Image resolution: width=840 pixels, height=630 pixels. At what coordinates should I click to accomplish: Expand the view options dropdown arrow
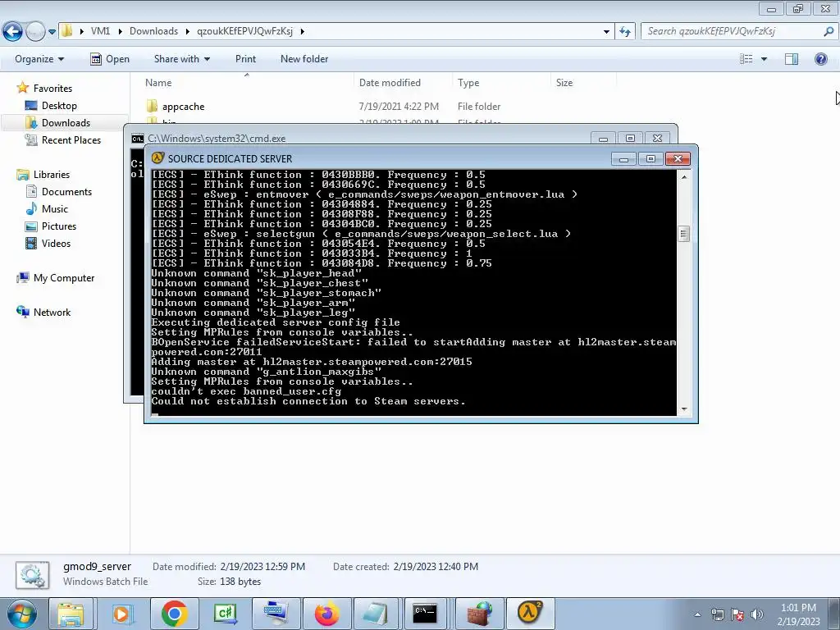(764, 59)
